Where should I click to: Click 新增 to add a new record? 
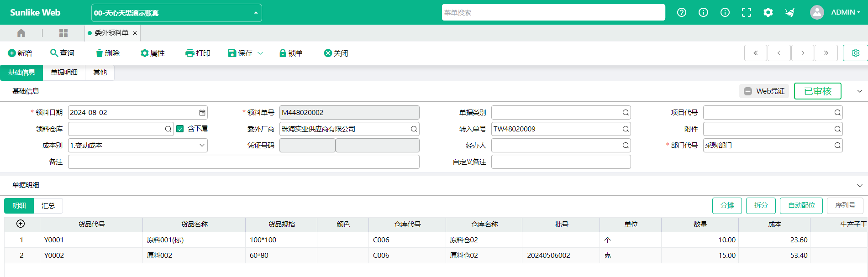pyautogui.click(x=20, y=53)
